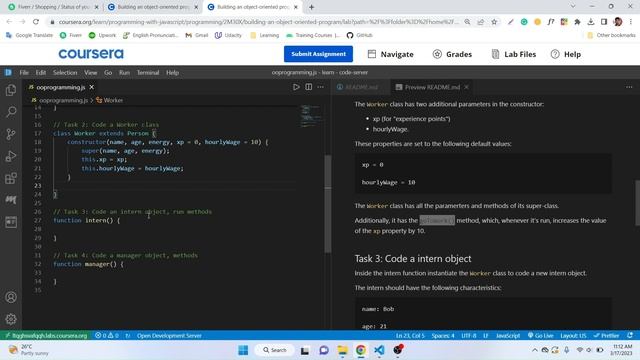Open a new browser tab

311,7
